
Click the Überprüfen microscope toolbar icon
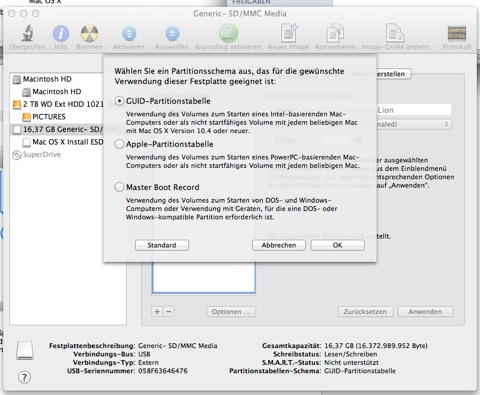coord(27,33)
